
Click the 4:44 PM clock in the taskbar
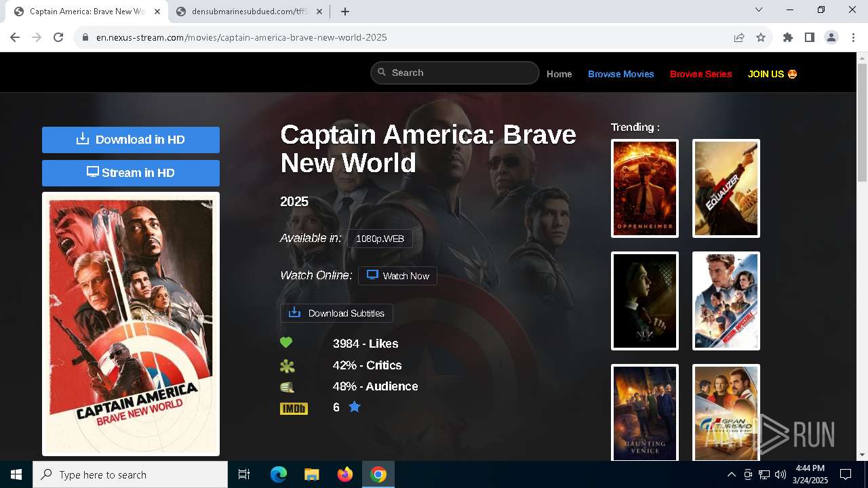(x=810, y=468)
